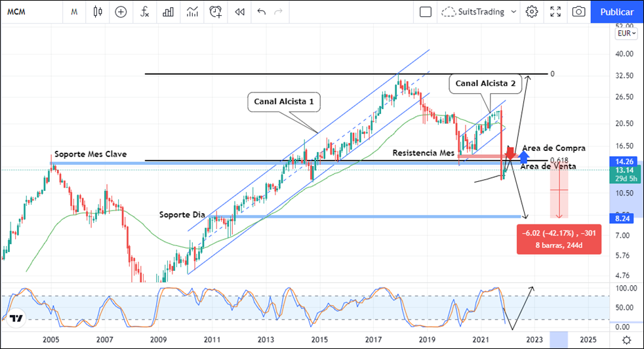
Task: Open time axis settings gear at bottom-right
Action: pyautogui.click(x=627, y=340)
